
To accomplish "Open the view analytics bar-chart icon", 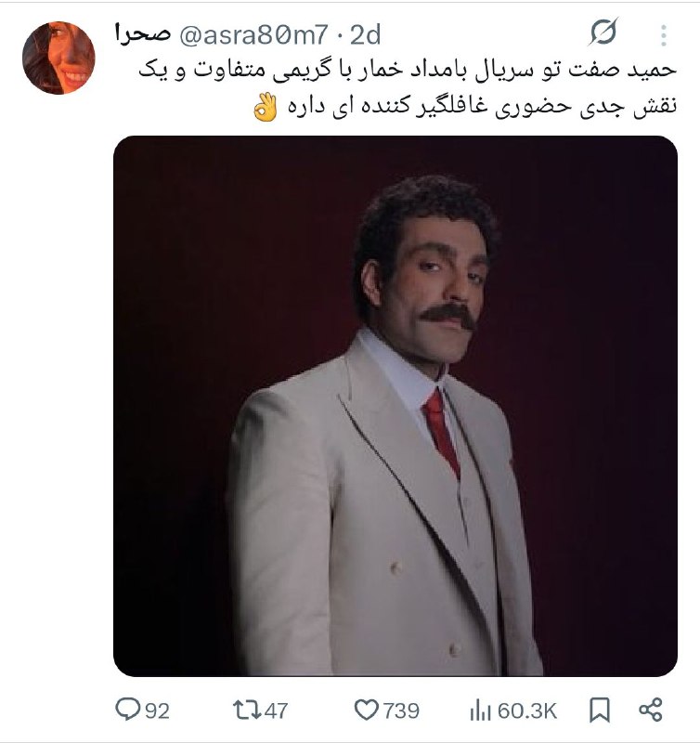I will pyautogui.click(x=481, y=710).
